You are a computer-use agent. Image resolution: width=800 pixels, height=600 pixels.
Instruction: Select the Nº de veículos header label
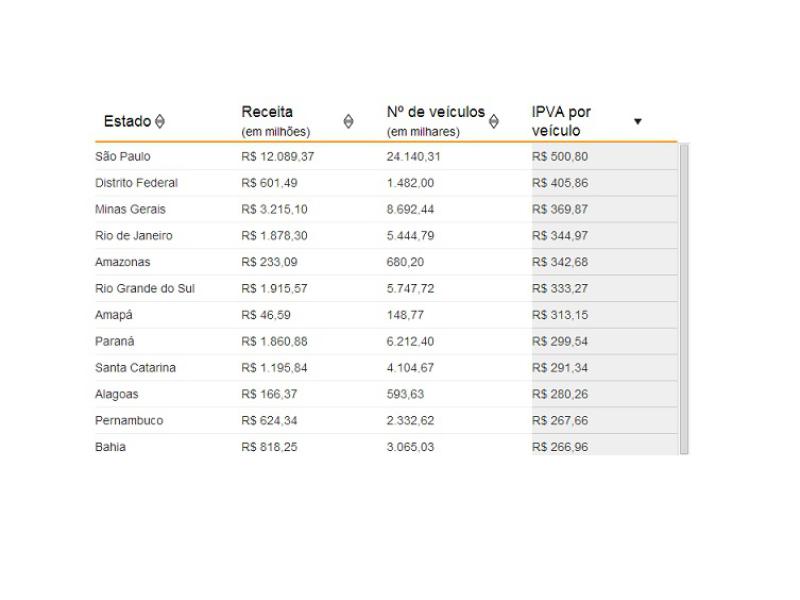click(435, 112)
